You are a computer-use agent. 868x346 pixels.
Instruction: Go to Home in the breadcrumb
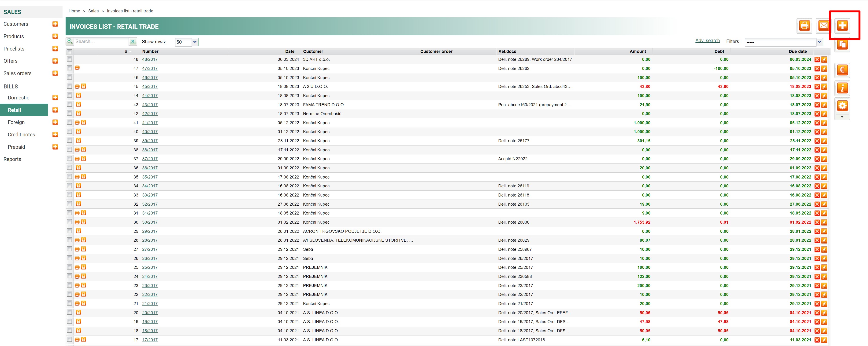point(74,11)
